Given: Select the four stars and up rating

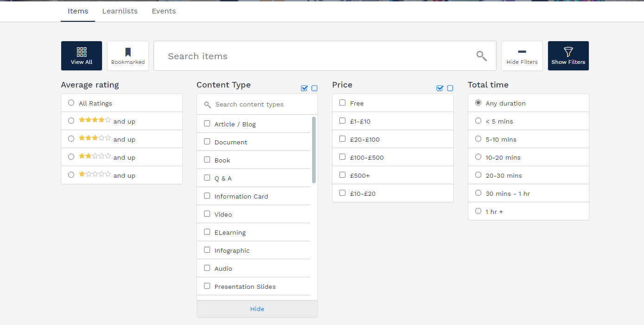Looking at the screenshot, I should (71, 121).
